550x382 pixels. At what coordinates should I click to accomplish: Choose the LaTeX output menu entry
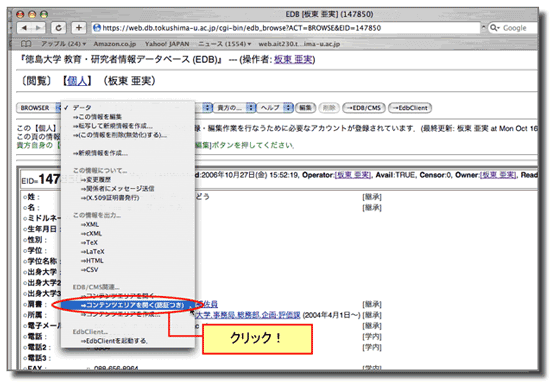point(93,252)
